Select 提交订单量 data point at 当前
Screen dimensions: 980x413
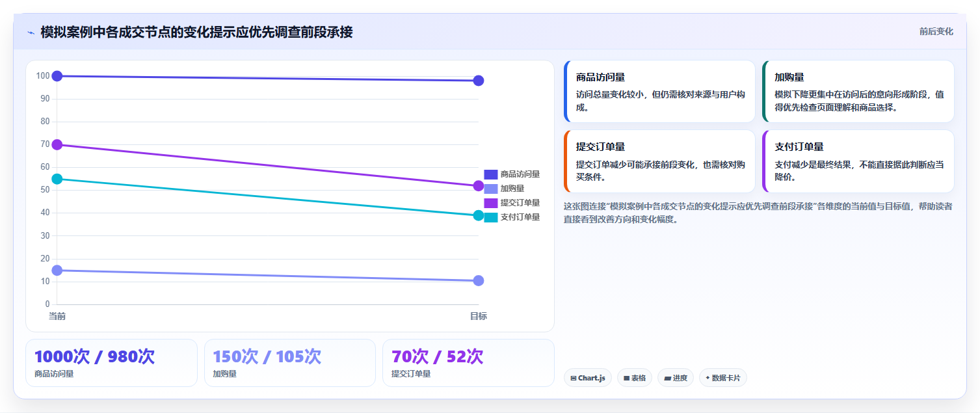57,144
